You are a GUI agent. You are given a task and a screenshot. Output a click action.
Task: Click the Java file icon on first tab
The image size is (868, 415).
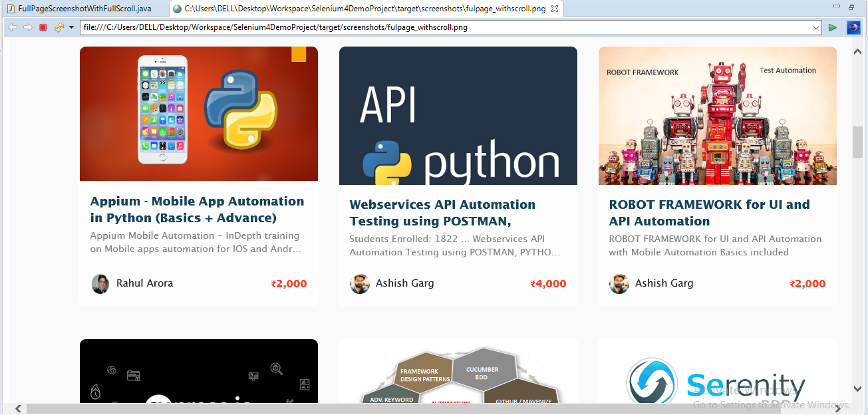coord(11,9)
